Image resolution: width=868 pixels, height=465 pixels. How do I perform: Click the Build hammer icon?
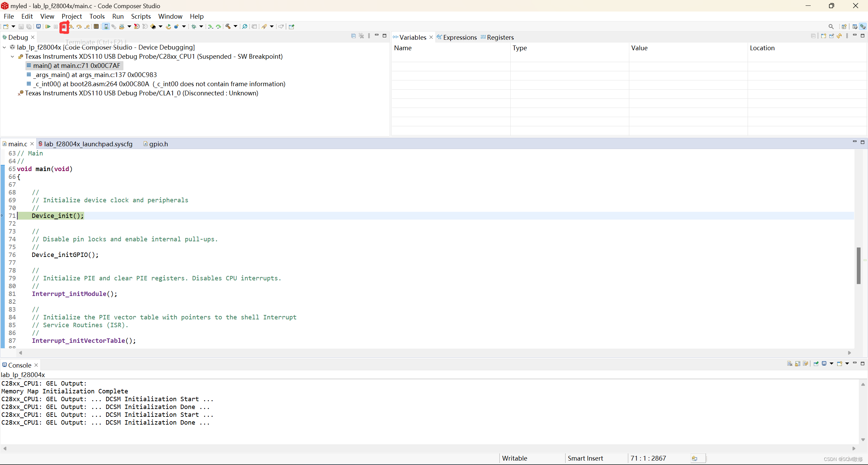(228, 26)
